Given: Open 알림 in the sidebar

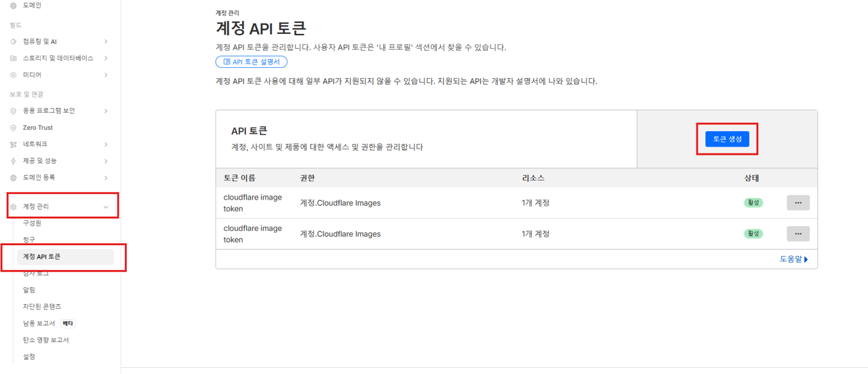Looking at the screenshot, I should [x=29, y=290].
